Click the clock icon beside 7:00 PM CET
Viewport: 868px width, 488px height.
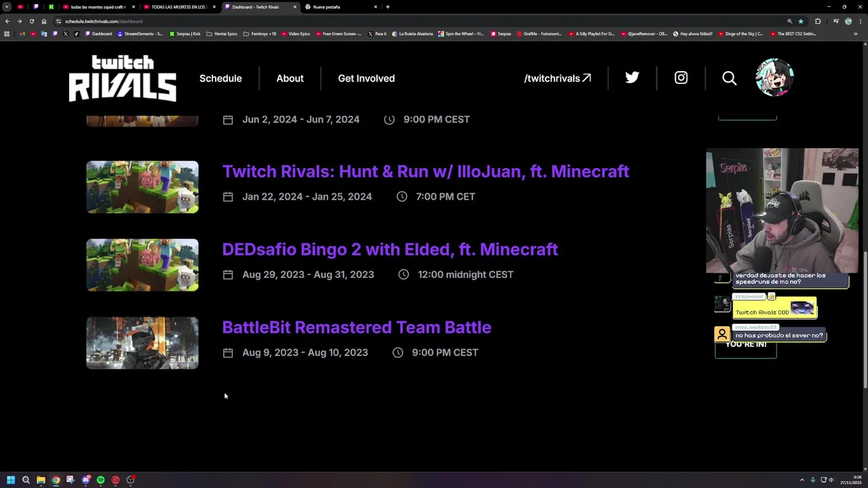tap(401, 197)
